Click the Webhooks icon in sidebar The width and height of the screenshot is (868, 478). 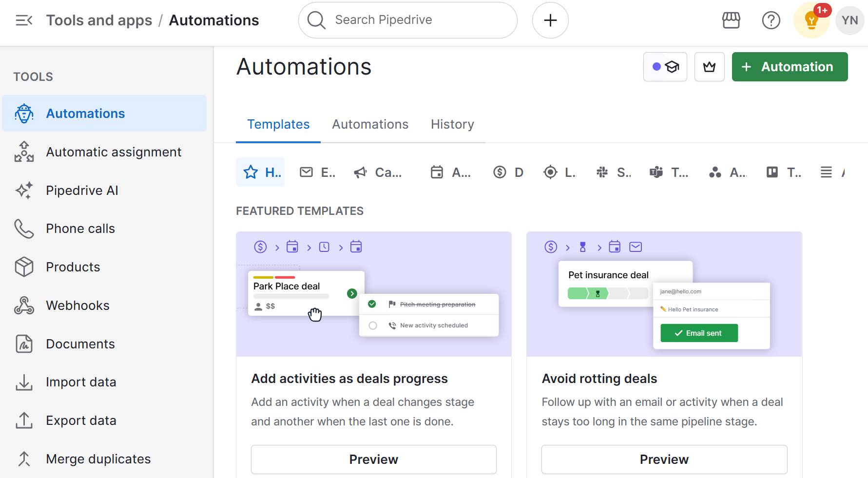pyautogui.click(x=24, y=306)
